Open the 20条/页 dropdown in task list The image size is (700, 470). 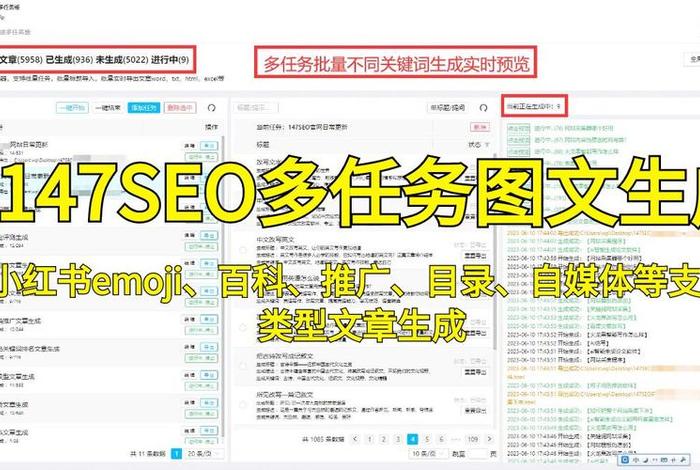pyautogui.click(x=204, y=453)
